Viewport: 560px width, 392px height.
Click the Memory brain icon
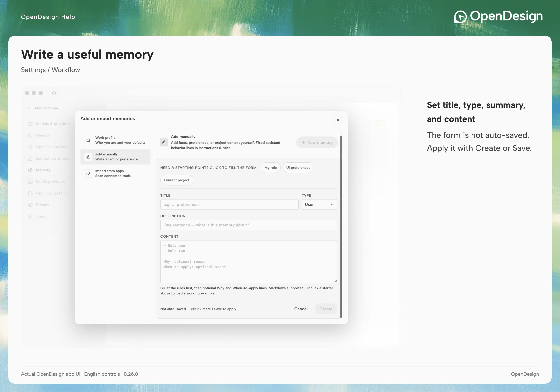coord(30,170)
